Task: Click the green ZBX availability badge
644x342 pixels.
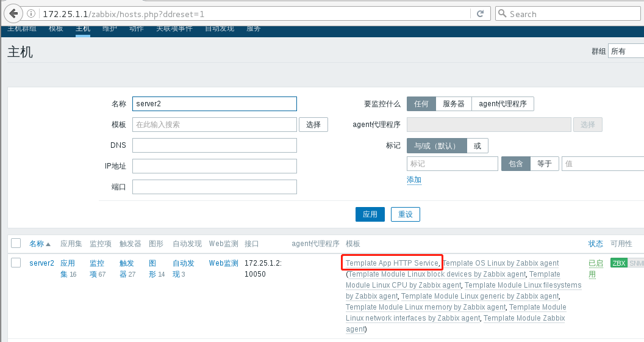Action: pyautogui.click(x=619, y=263)
